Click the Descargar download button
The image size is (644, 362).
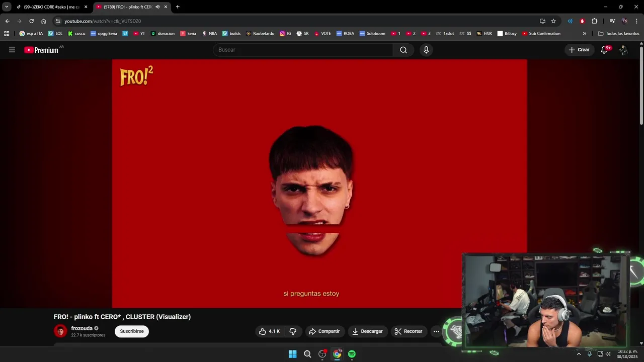tap(367, 331)
